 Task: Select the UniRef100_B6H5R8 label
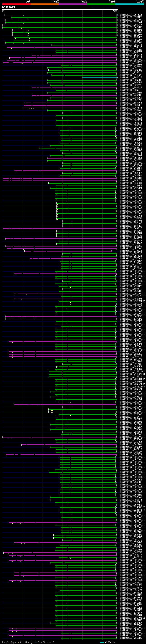pos(131,82)
